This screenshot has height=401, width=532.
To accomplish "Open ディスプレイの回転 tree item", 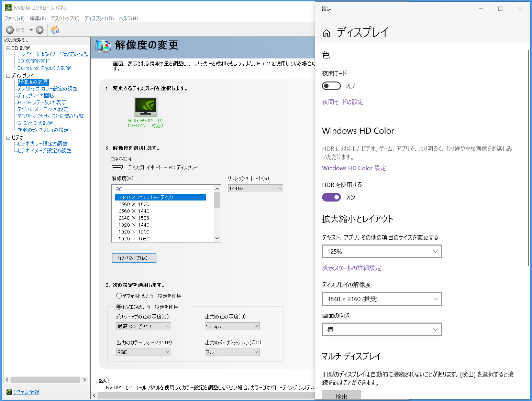I will tap(36, 96).
